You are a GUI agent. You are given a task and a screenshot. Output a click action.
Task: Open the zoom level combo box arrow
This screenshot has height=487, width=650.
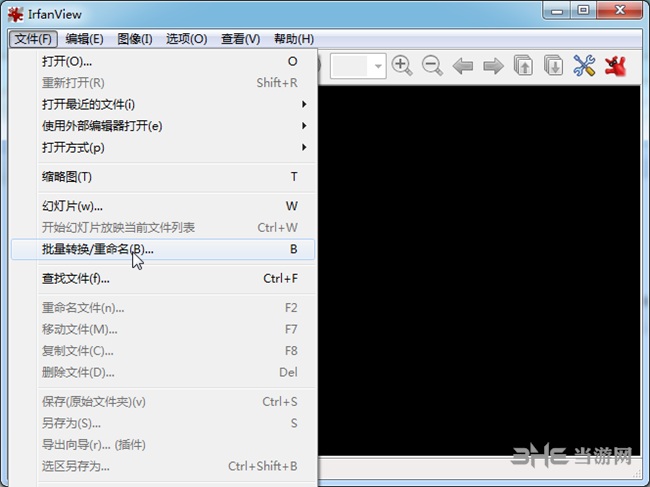coord(378,65)
